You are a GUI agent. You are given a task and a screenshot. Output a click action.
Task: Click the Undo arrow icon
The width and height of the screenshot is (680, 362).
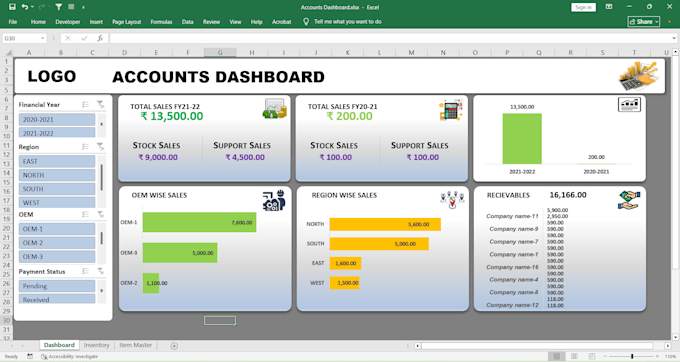[25, 7]
